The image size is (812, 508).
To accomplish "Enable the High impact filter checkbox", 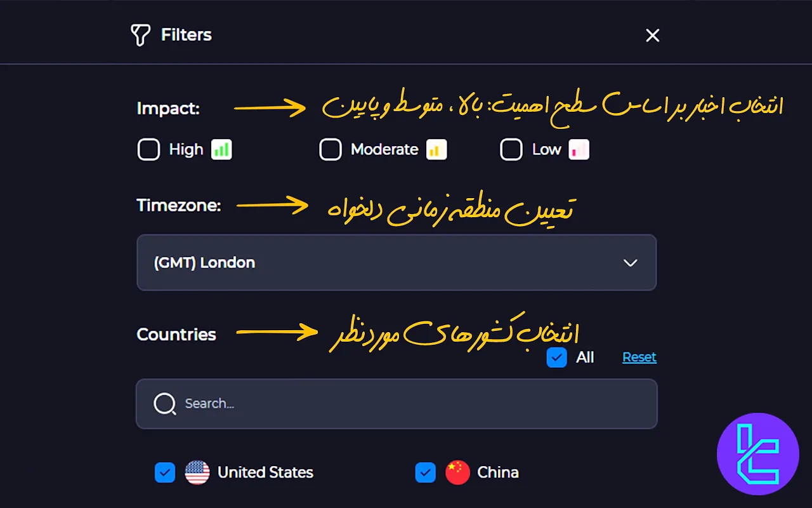I will pyautogui.click(x=148, y=149).
